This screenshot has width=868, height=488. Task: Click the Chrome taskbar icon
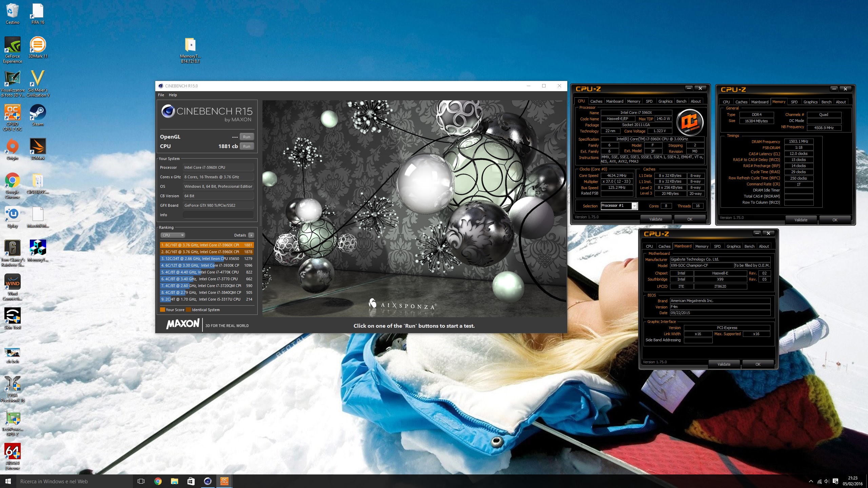158,481
